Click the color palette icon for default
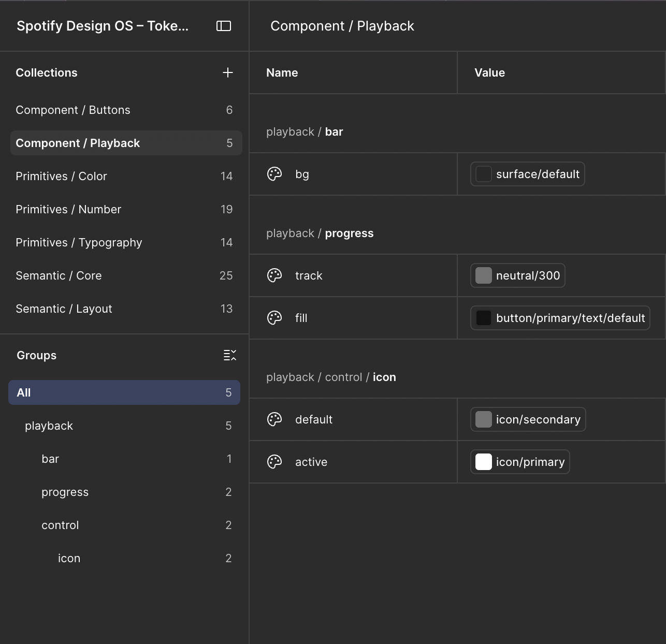This screenshot has width=666, height=644. point(274,419)
